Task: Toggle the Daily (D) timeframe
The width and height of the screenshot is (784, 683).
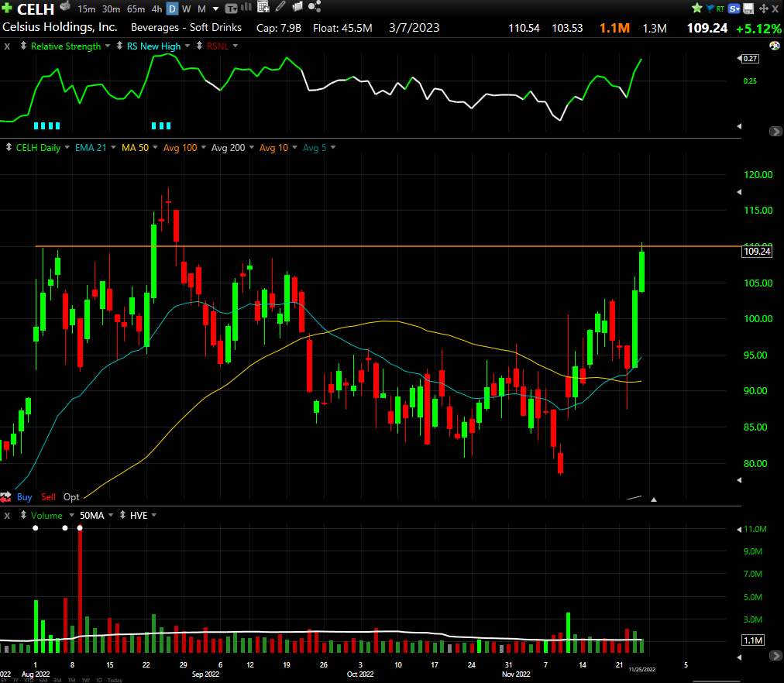Action: (172, 9)
